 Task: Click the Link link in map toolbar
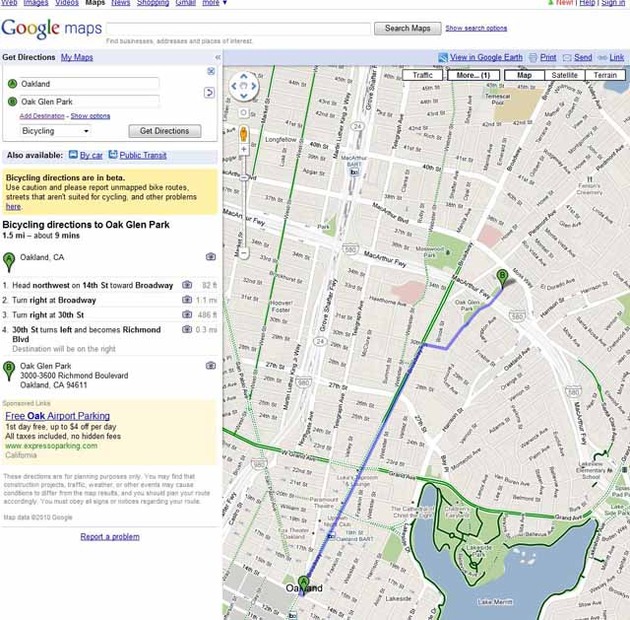pos(617,57)
